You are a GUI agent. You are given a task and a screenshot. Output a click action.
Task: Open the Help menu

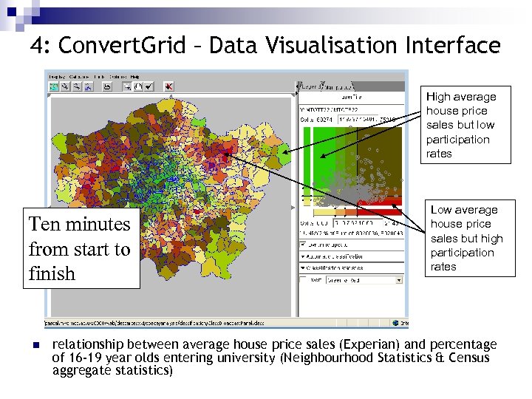click(x=134, y=77)
